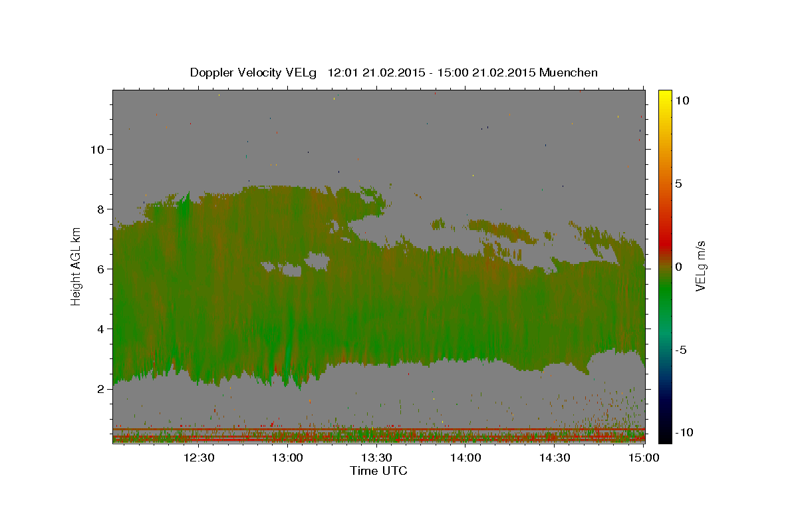Click the 'Height AGL km' axis title
The width and height of the screenshot is (798, 532).
point(76,267)
